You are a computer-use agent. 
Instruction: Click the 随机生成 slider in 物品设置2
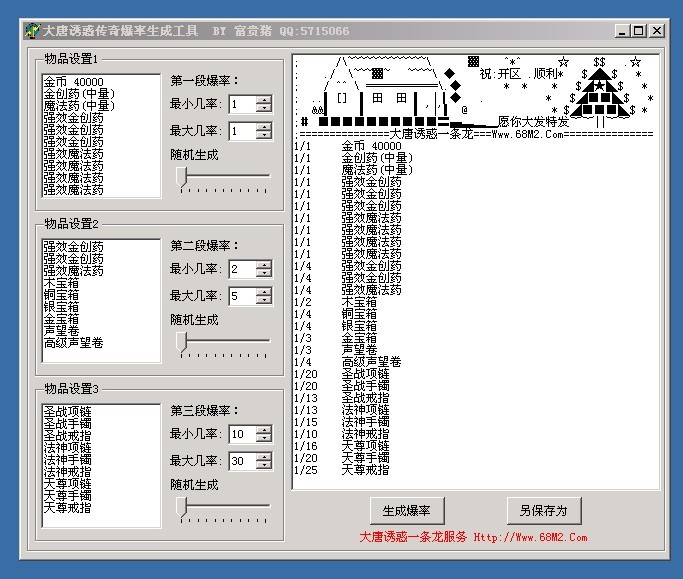[x=183, y=341]
